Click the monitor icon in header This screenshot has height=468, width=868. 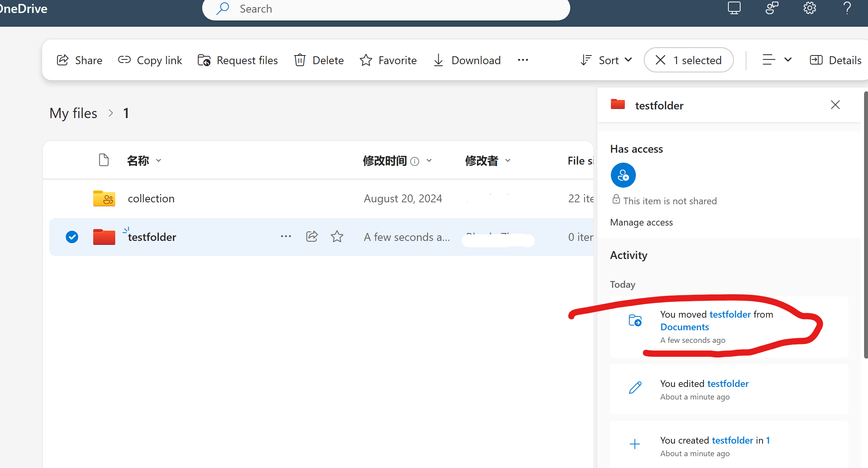734,8
